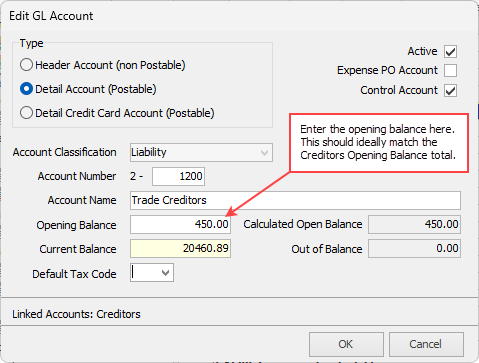Click the Opening Balance input field
479x363 pixels.
(x=180, y=224)
